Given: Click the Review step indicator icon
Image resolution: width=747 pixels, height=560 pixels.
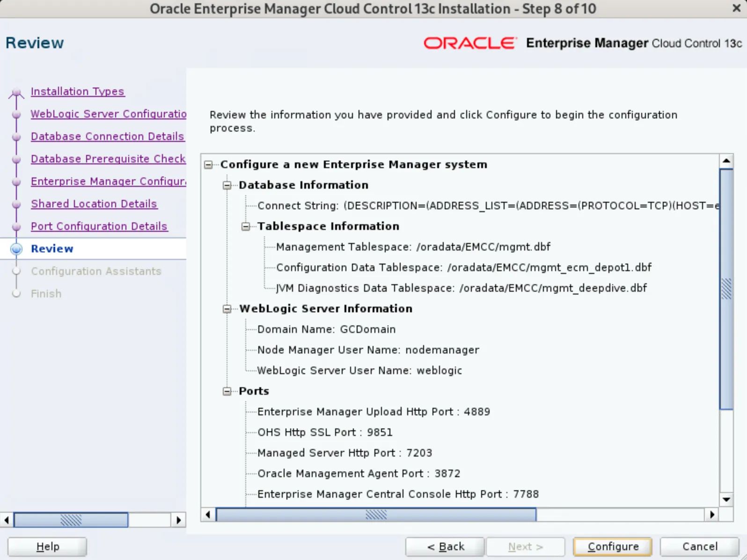Looking at the screenshot, I should coord(16,249).
